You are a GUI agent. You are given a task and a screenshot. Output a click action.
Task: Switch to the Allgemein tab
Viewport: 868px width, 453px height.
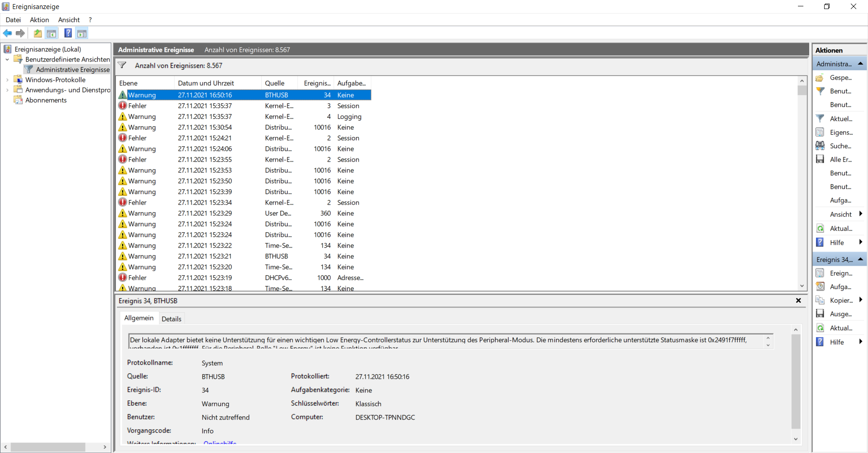(x=139, y=318)
